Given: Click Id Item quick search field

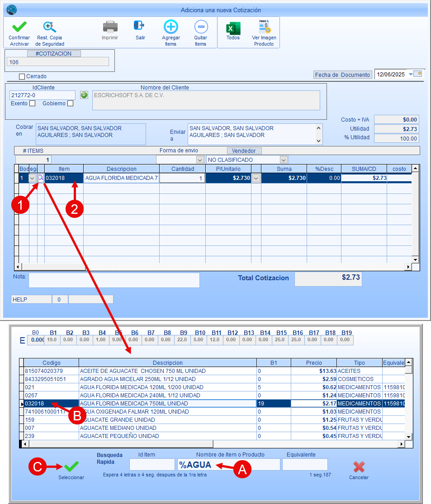Looking at the screenshot, I should 152,465.
